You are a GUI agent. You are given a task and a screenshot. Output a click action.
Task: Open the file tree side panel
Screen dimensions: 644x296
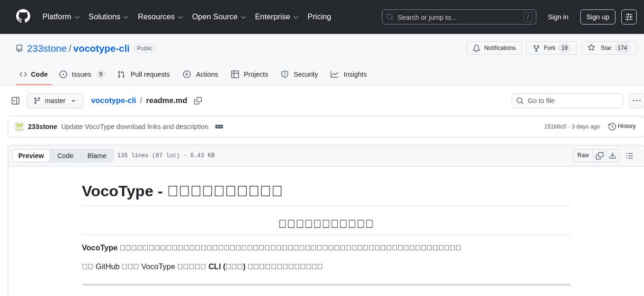tap(16, 100)
